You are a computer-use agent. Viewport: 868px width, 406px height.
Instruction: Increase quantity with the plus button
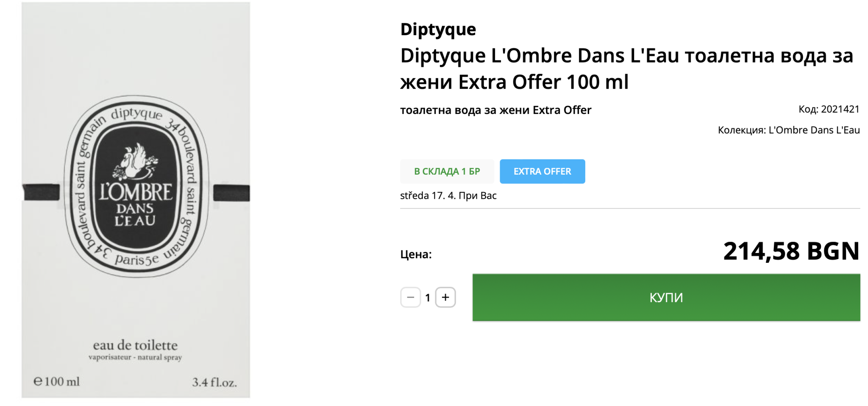445,298
